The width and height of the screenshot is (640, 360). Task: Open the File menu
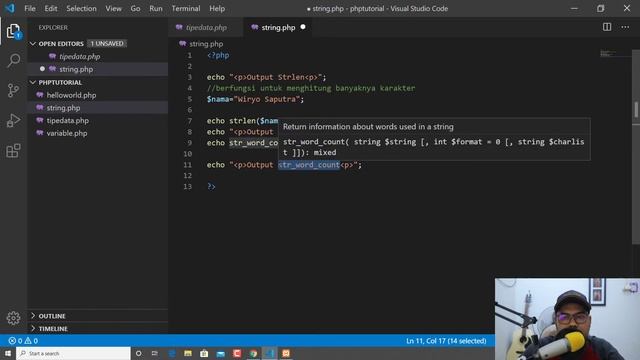point(30,9)
